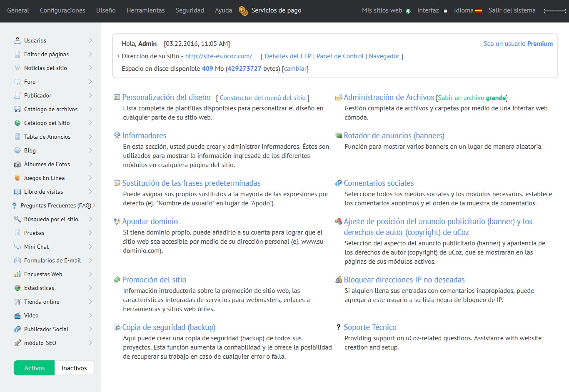Click the Álbumes de Fotos camera icon
Screen dimensions: 569x392
click(x=17, y=164)
